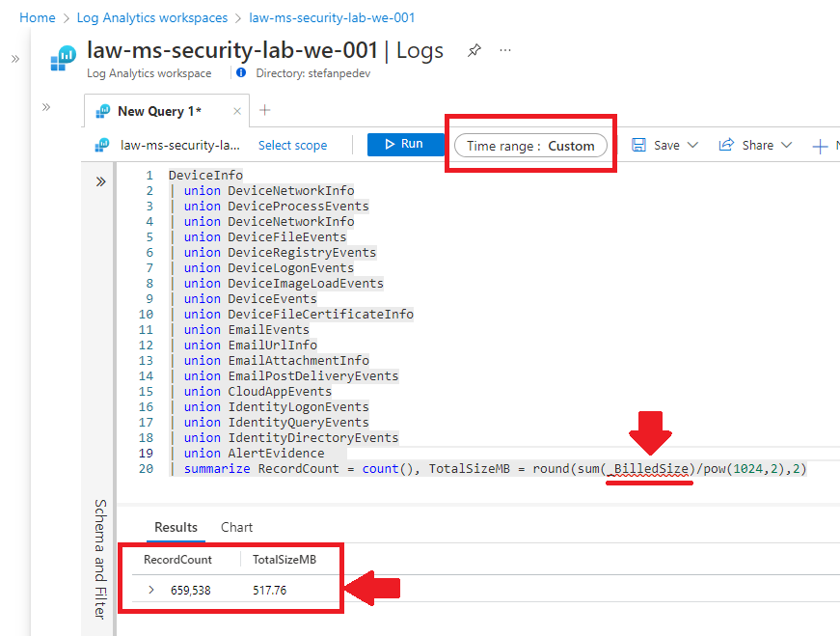
Task: Go to Home breadcrumb
Action: [37, 17]
